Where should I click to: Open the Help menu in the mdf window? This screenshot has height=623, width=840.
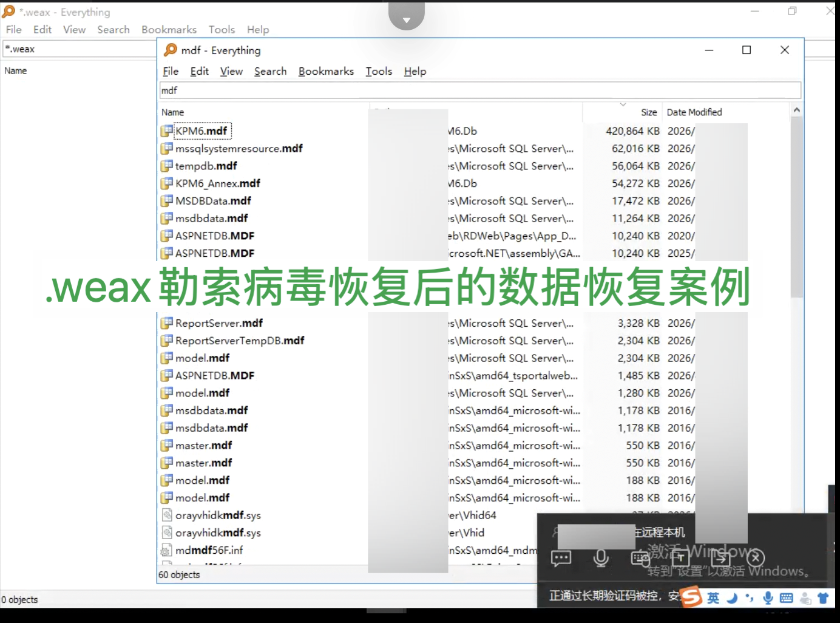point(415,71)
